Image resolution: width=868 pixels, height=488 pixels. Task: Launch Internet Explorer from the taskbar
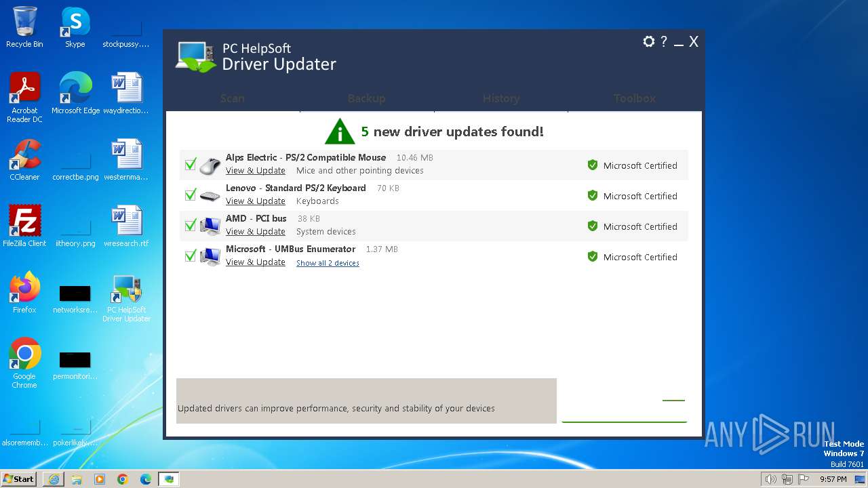coord(54,479)
